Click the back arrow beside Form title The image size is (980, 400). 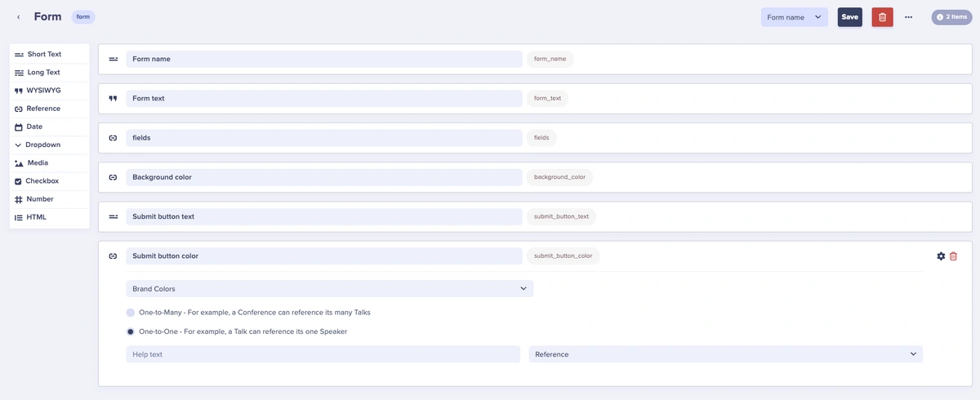coord(19,17)
